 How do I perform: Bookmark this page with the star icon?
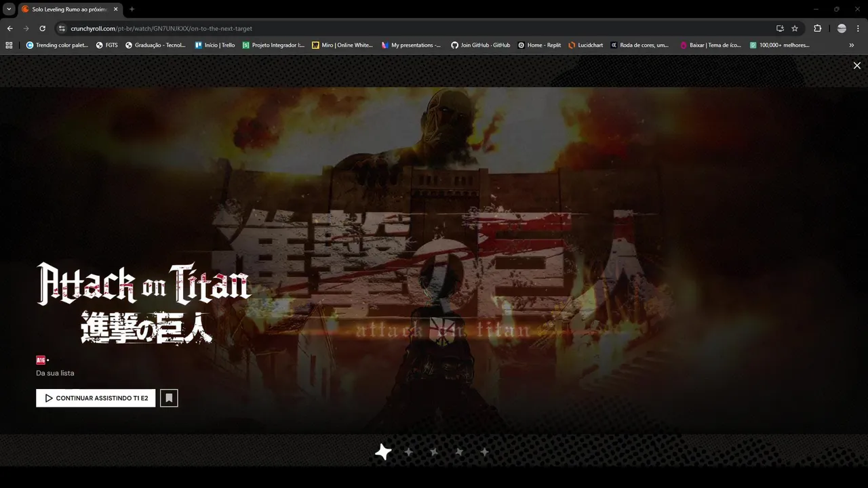click(x=795, y=28)
